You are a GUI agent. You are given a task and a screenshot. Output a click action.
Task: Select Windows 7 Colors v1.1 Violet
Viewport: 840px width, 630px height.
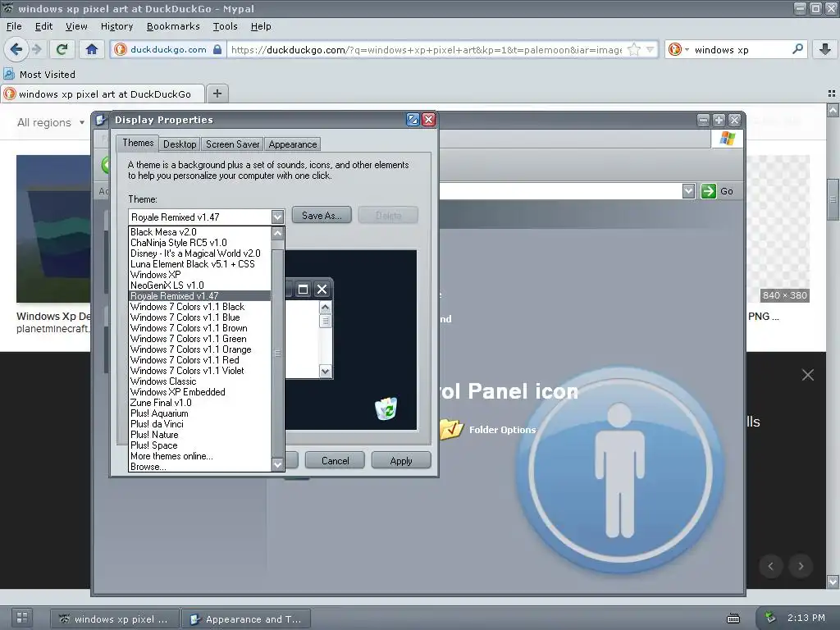click(200, 371)
